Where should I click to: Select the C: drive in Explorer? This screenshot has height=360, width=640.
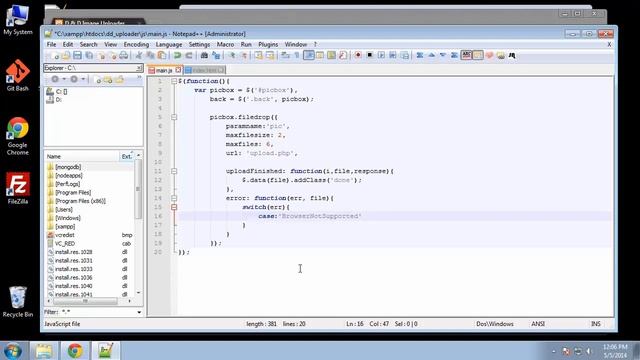(57, 91)
